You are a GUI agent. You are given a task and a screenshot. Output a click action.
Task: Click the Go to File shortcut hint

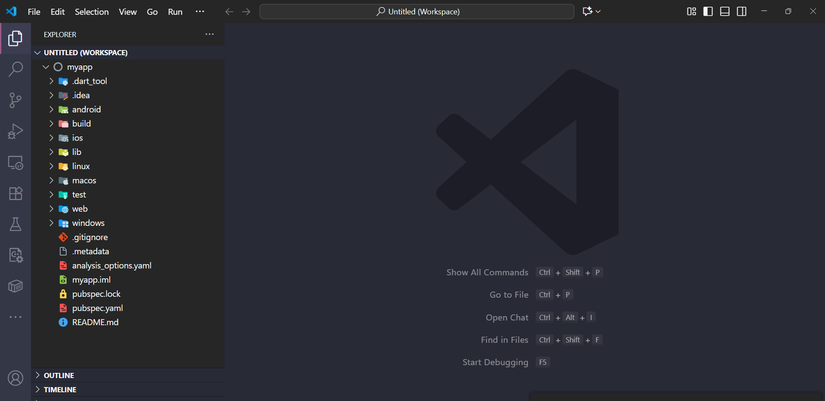tap(531, 295)
